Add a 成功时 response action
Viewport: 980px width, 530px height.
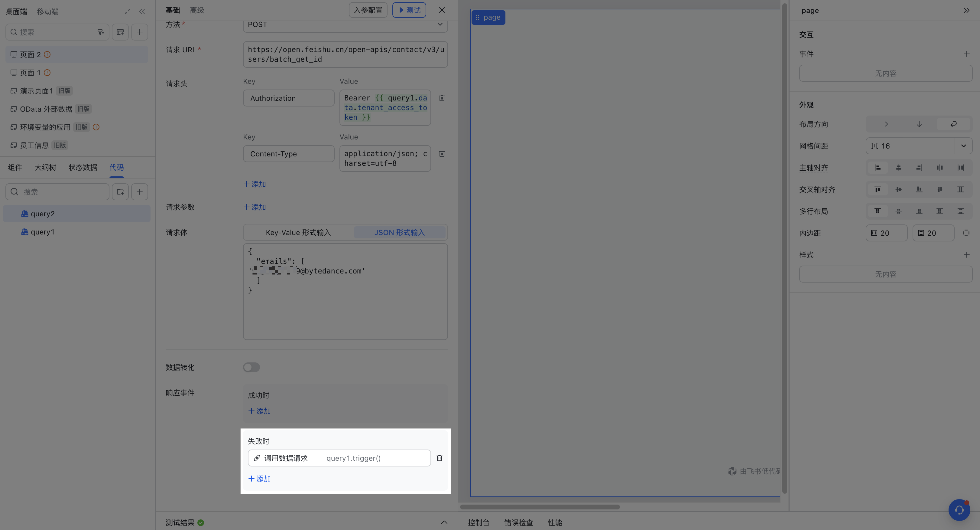[259, 411]
